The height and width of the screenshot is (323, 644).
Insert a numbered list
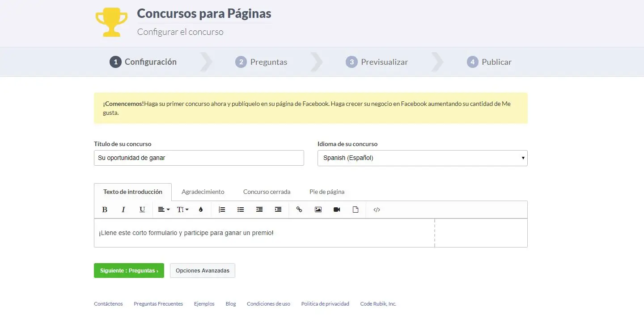coord(222,210)
